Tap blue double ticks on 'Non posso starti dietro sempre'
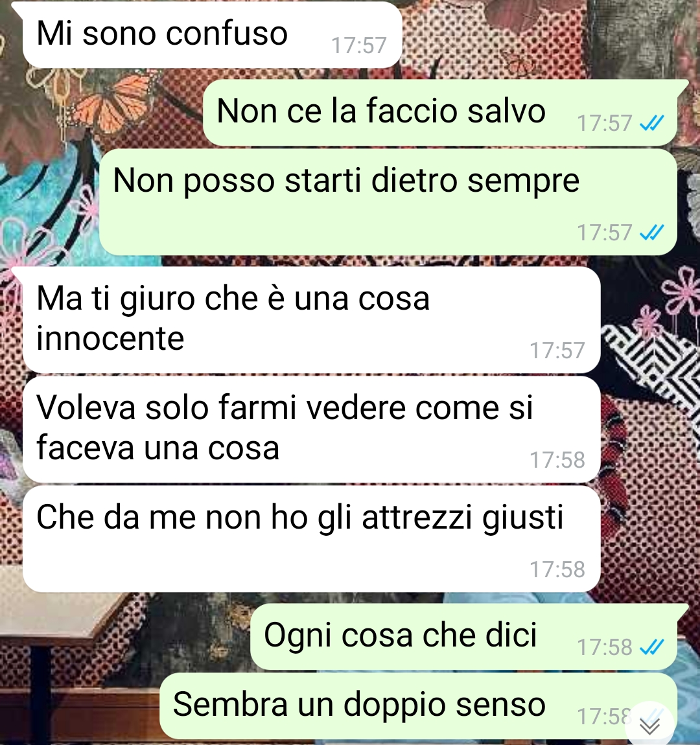The image size is (700, 745). pyautogui.click(x=651, y=233)
